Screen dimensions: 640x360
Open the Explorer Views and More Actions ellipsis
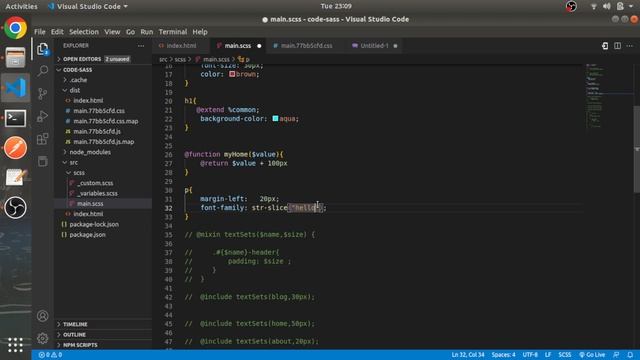click(141, 46)
